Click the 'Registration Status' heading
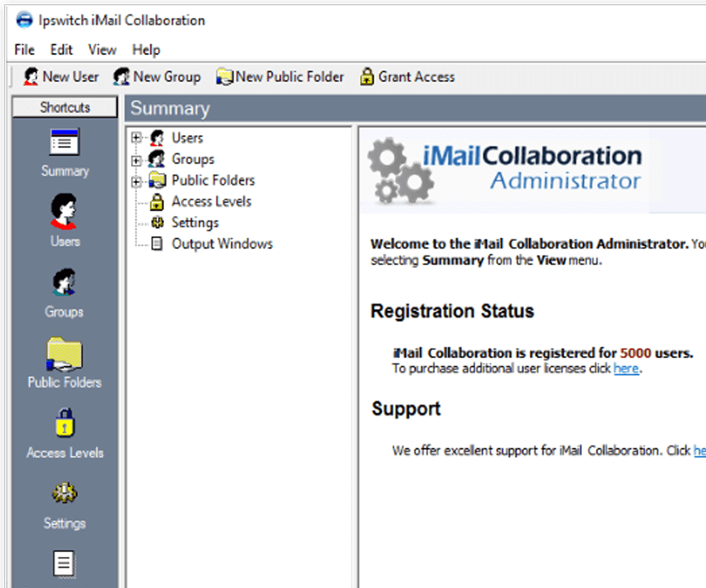The image size is (706, 588). tap(452, 311)
